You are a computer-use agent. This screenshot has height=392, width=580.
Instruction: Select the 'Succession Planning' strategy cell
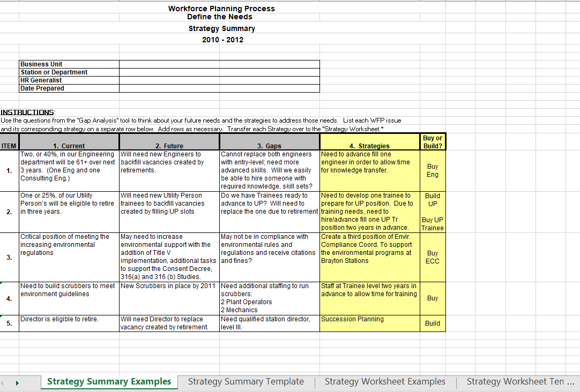click(370, 323)
